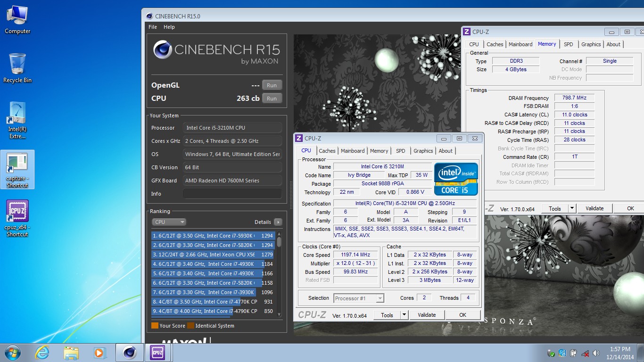Click Validate in Memory CPU-Z window
The width and height of the screenshot is (644, 362).
[x=594, y=208]
